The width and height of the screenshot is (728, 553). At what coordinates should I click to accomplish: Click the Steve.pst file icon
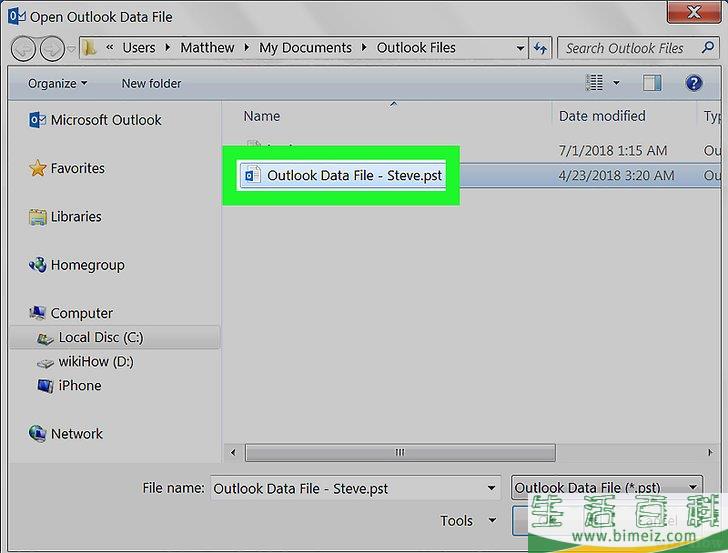pyautogui.click(x=253, y=175)
